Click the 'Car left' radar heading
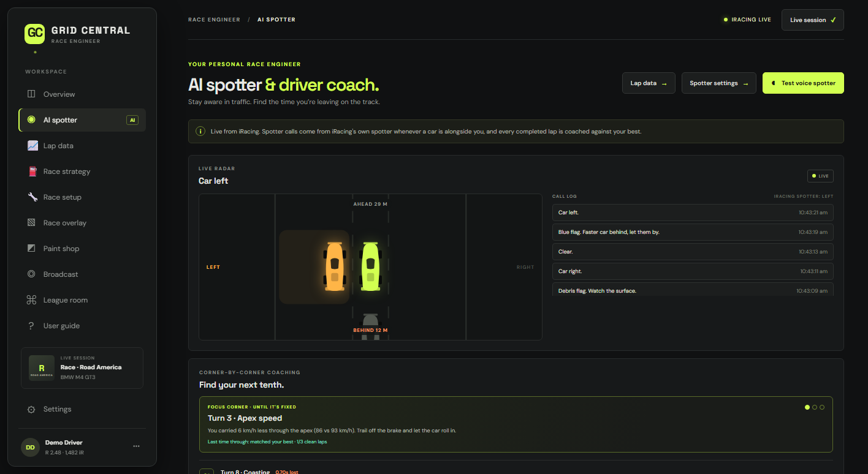Viewport: 868px width, 474px height. 213,181
